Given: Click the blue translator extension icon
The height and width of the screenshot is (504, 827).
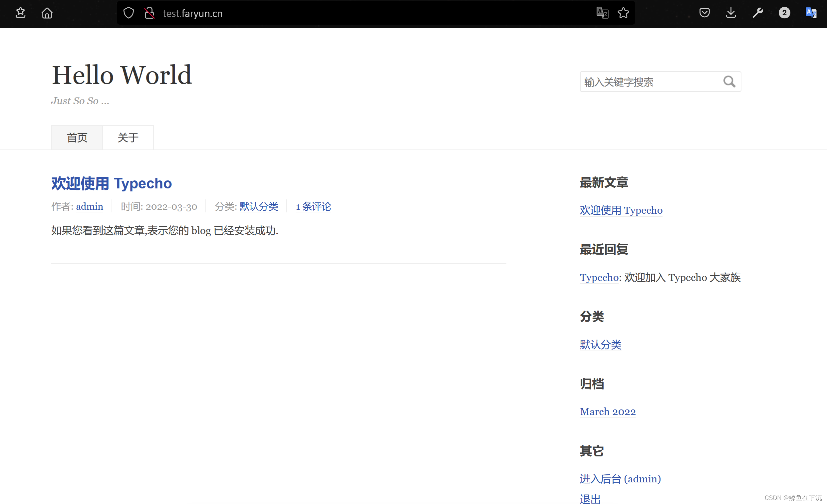Looking at the screenshot, I should pos(811,13).
